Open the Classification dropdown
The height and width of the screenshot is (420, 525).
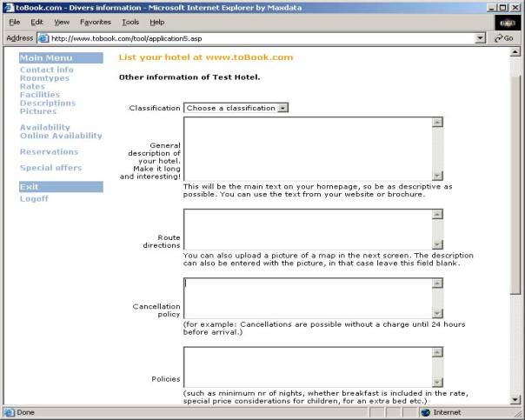tap(282, 108)
